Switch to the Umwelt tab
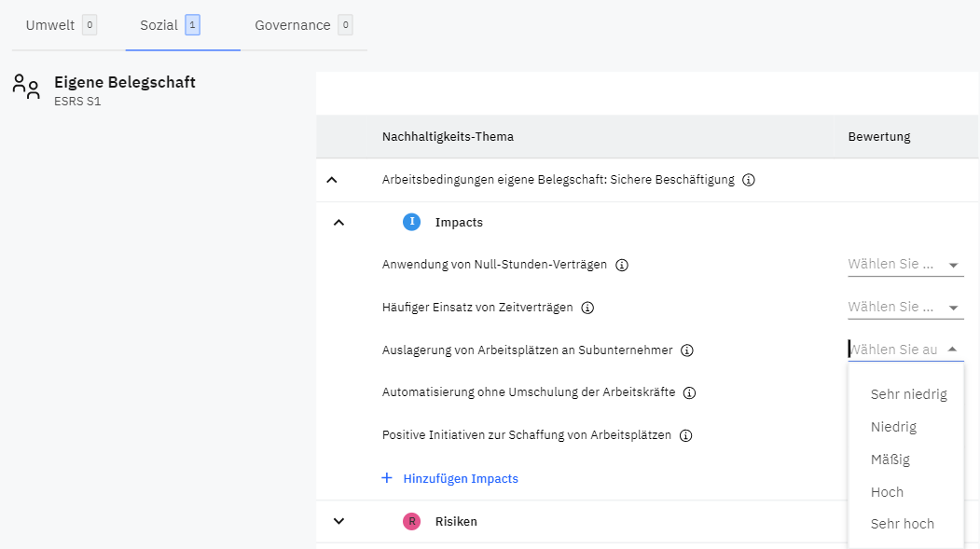Viewport: 980px width, 549px height. tap(50, 25)
